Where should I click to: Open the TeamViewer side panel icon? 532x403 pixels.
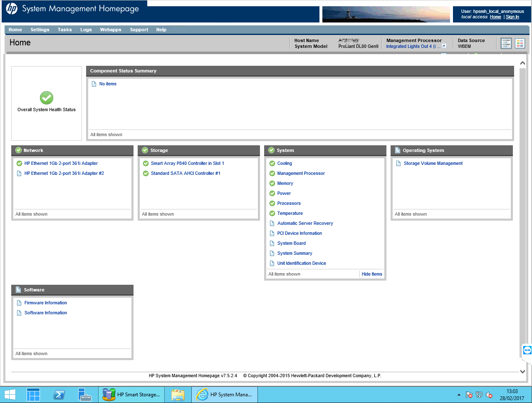coord(527,350)
